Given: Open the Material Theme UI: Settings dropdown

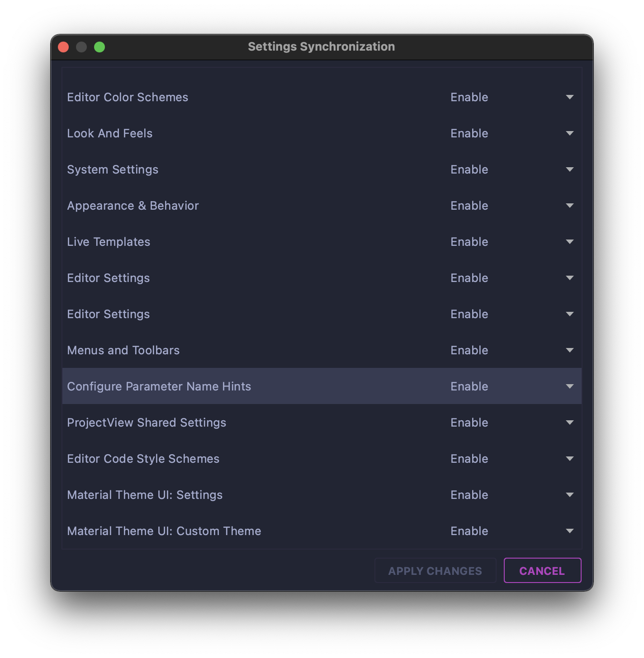Looking at the screenshot, I should [570, 494].
